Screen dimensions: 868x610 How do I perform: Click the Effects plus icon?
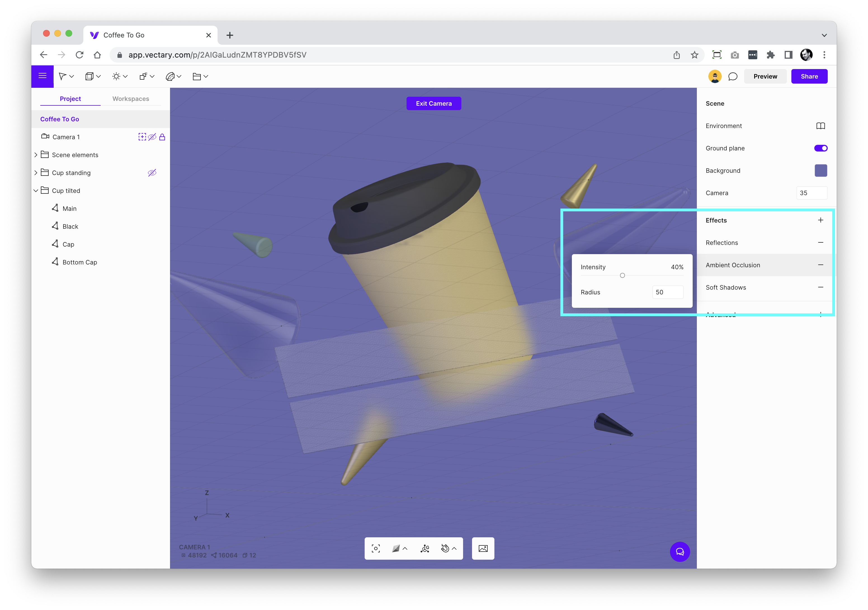(x=820, y=220)
